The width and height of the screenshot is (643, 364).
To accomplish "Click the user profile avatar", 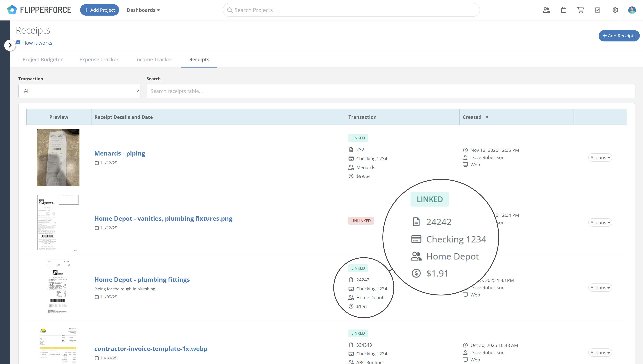I will (x=632, y=10).
